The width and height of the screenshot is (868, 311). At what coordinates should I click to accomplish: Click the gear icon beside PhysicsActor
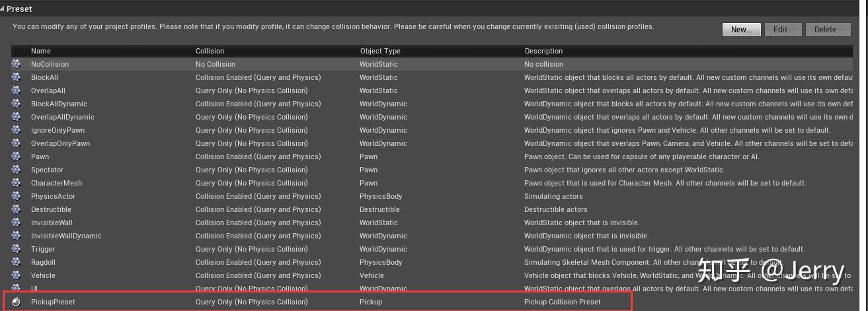point(16,196)
